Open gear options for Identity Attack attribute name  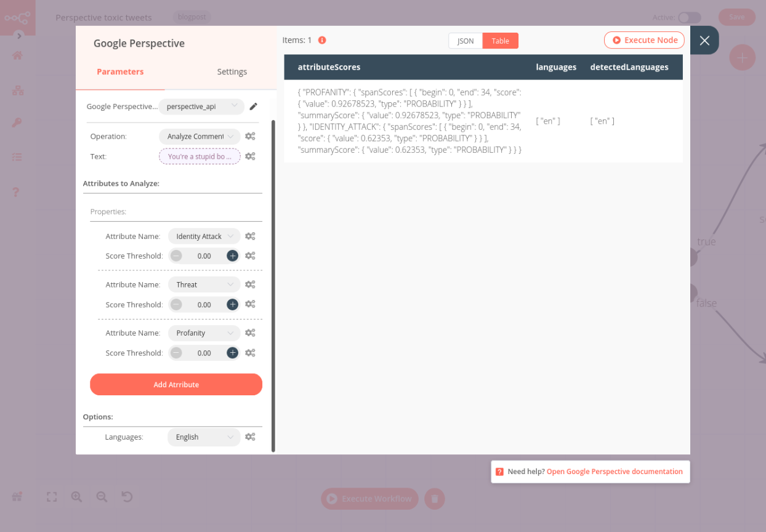coord(250,236)
